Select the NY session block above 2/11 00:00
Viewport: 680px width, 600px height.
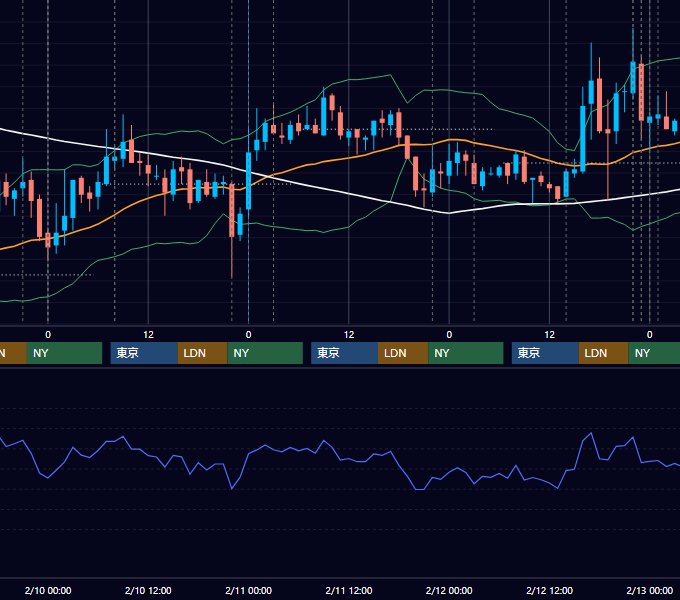[x=265, y=353]
